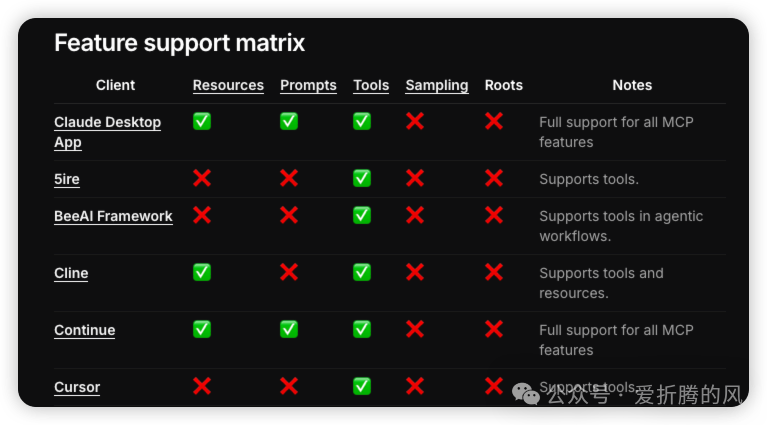The image size is (767, 425).
Task: Click the Prompts column header link
Action: (x=308, y=85)
